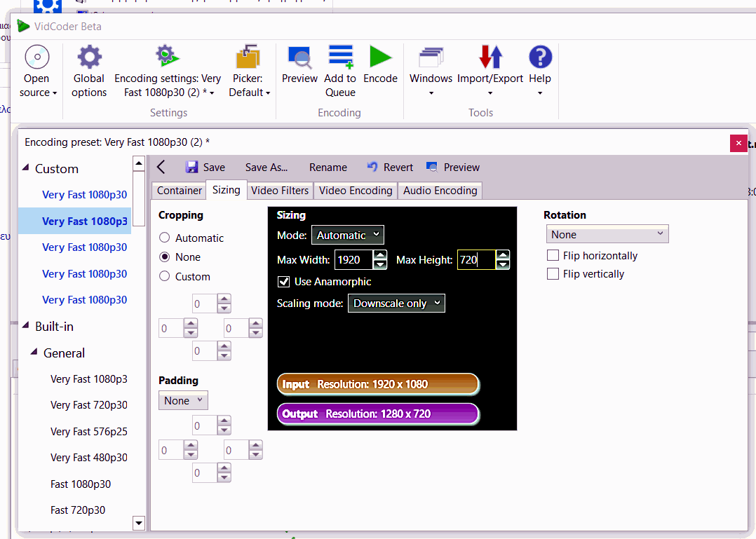Screen dimensions: 756x539
Task: Increase Max Width with up stepper
Action: [380, 255]
